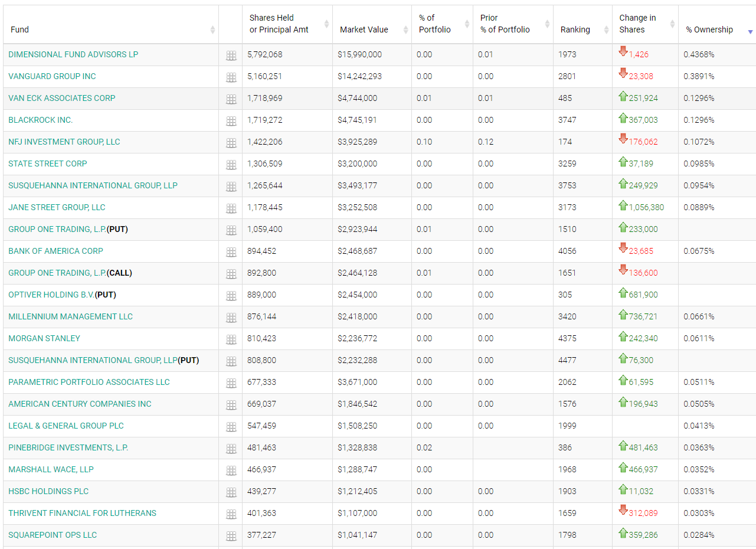Open grid icon for Morgan Stanley row

coord(231,339)
